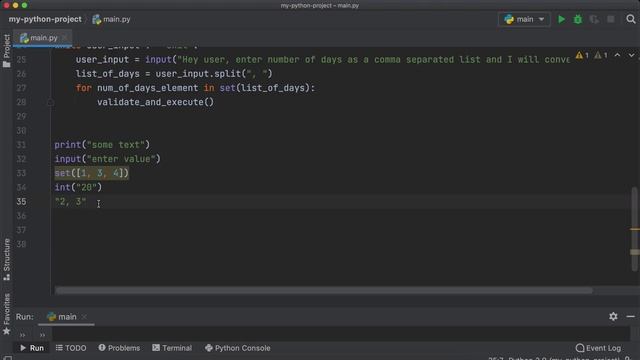640x360 pixels.
Task: Toggle tool window quick access icon bottom-left
Action: tap(7, 358)
